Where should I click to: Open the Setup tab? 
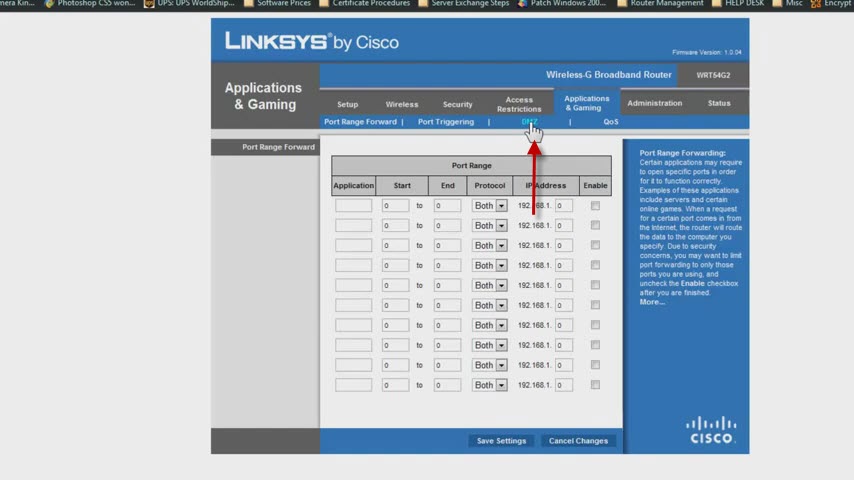pyautogui.click(x=347, y=104)
